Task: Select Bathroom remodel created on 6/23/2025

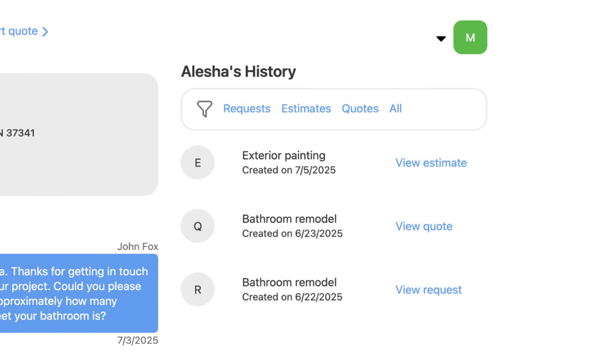Action: (x=289, y=219)
